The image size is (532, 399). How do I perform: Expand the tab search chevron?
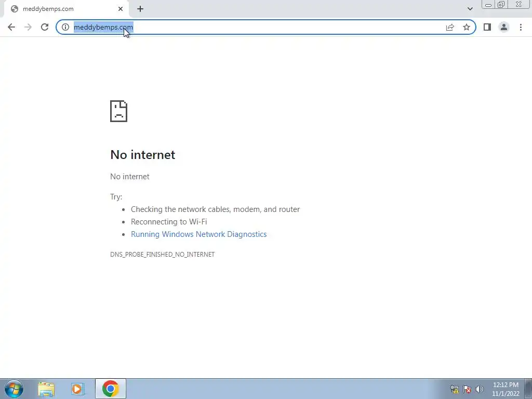470,9
